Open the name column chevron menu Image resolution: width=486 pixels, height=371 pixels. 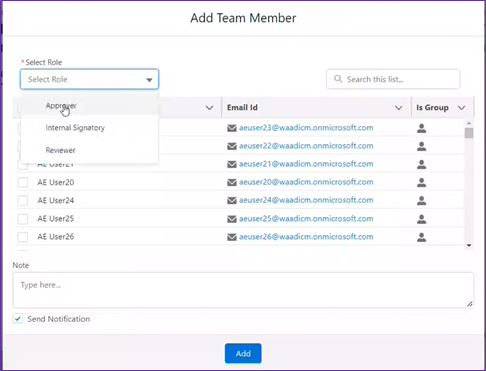tap(209, 108)
